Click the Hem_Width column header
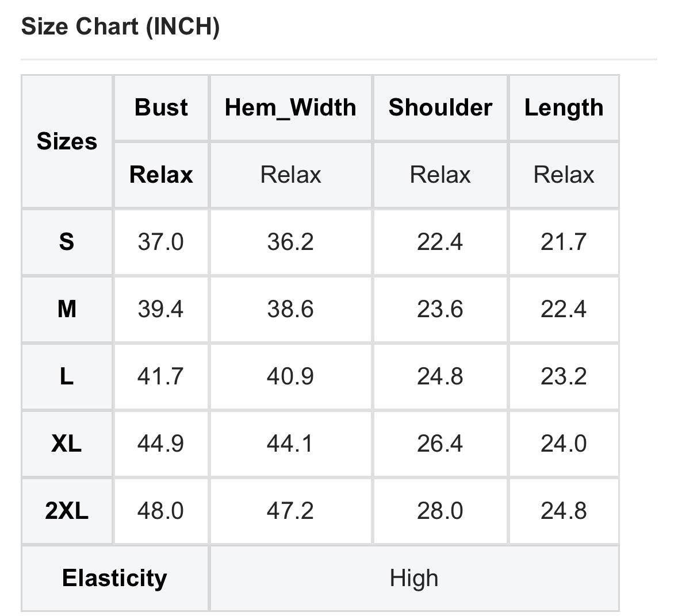The image size is (678, 616). coord(290,107)
